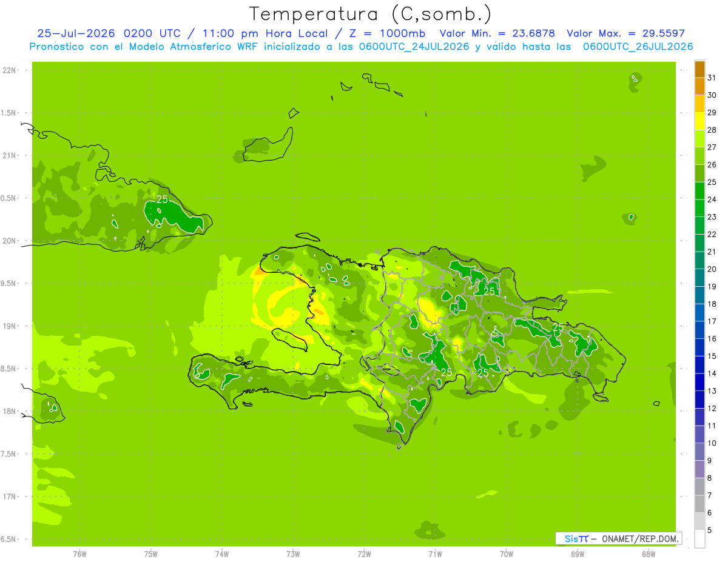Viewport: 728px width, 562px height.
Task: Click the '10' label on the color scale
Action: (712, 443)
